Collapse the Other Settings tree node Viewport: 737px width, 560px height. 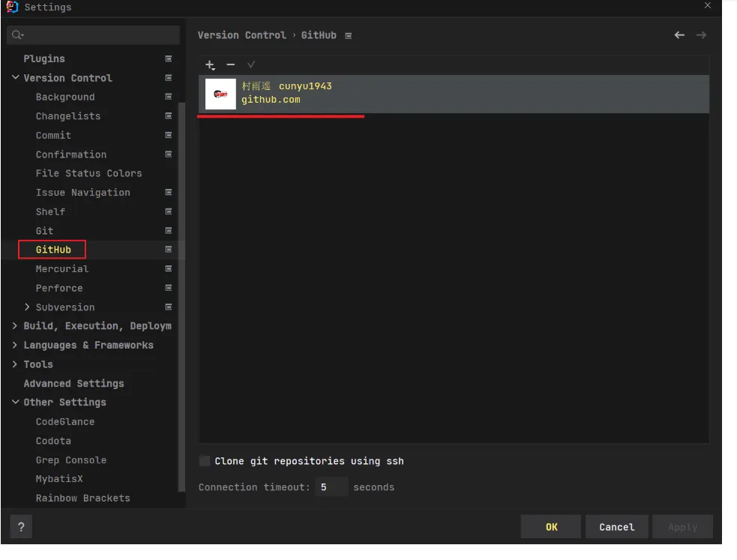pos(16,402)
